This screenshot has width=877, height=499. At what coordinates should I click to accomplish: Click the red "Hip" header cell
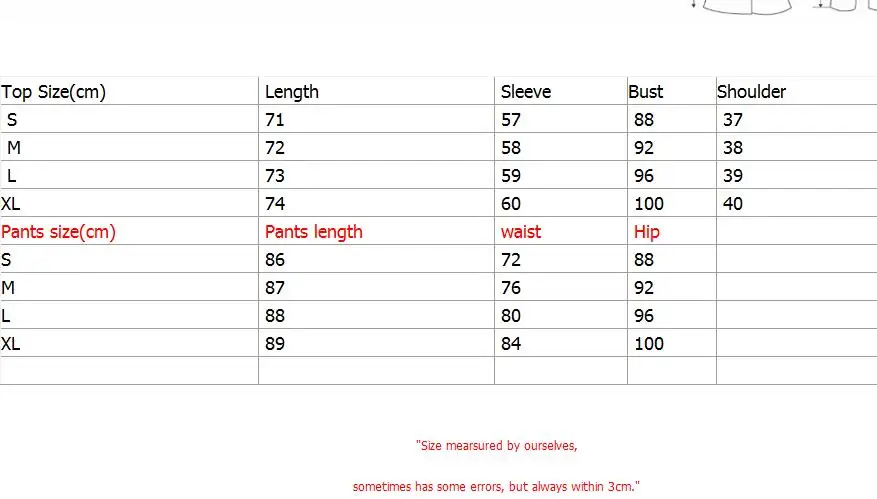(x=647, y=232)
